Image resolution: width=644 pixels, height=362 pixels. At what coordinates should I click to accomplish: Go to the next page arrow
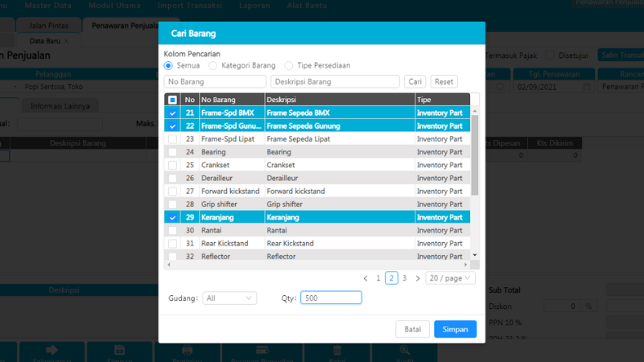pyautogui.click(x=417, y=278)
